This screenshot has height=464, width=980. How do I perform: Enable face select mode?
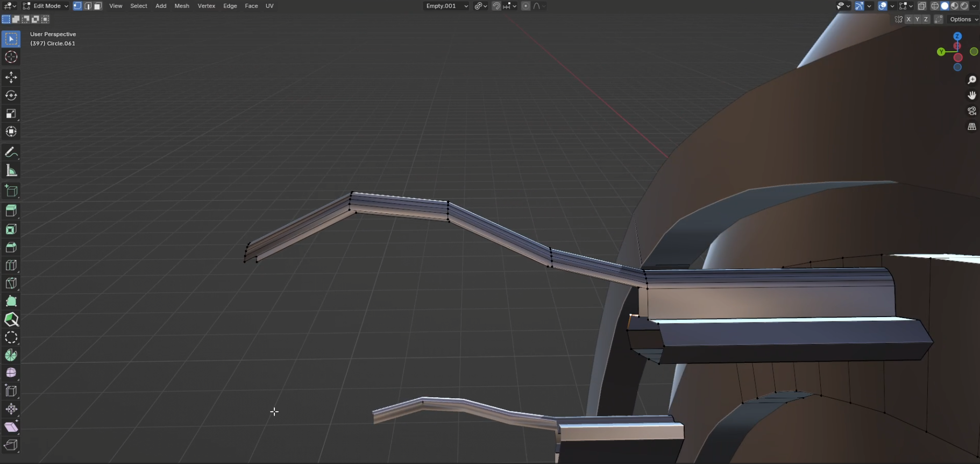pyautogui.click(x=97, y=6)
